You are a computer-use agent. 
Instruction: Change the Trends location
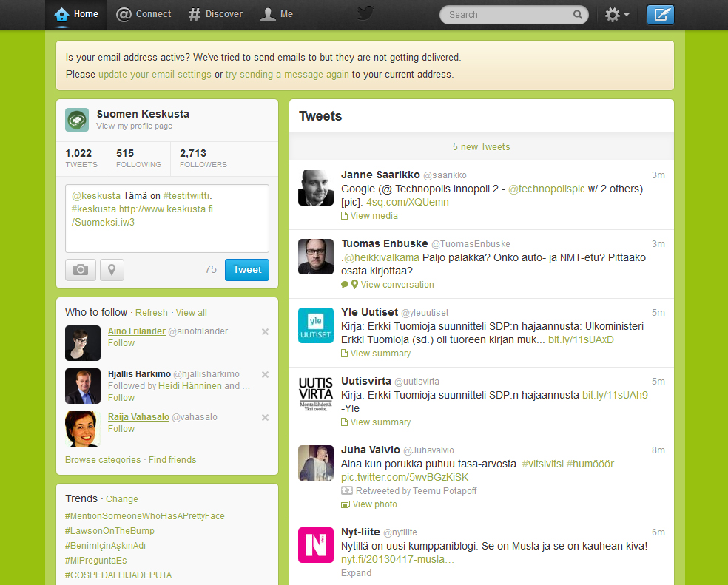[121, 498]
